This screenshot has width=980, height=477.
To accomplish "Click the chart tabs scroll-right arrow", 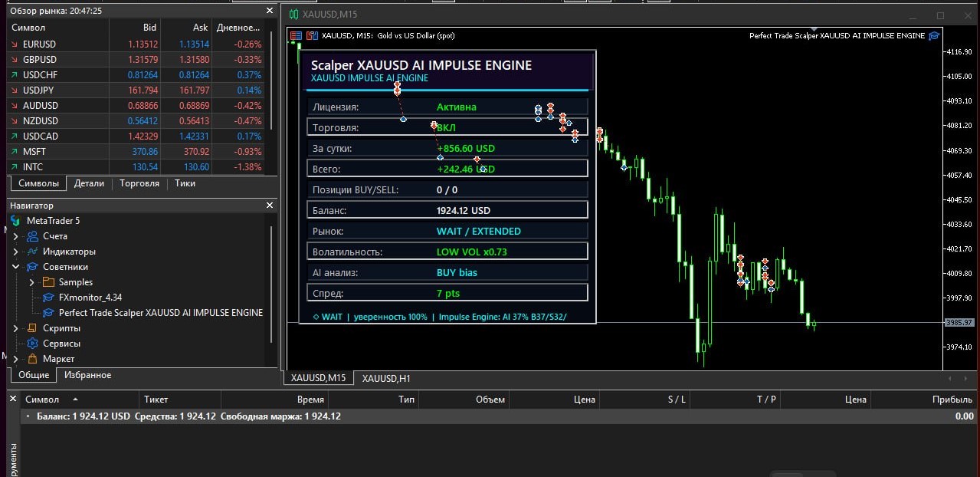I will point(966,378).
